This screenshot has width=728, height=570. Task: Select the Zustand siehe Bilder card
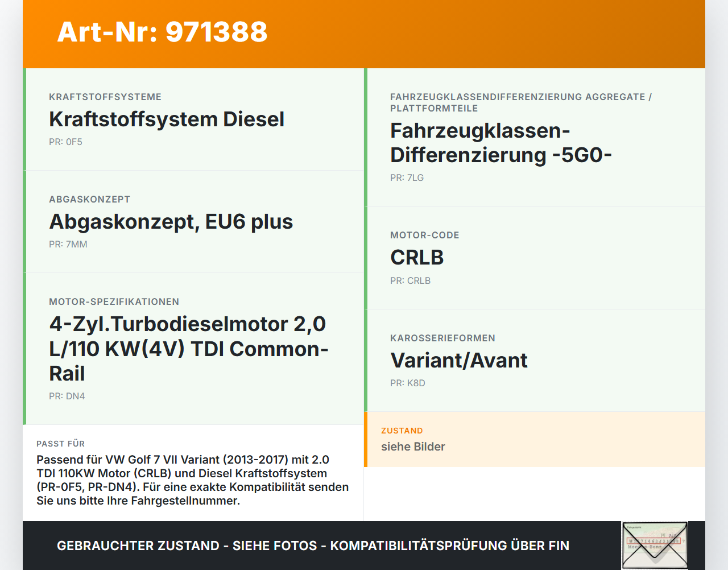tap(535, 439)
